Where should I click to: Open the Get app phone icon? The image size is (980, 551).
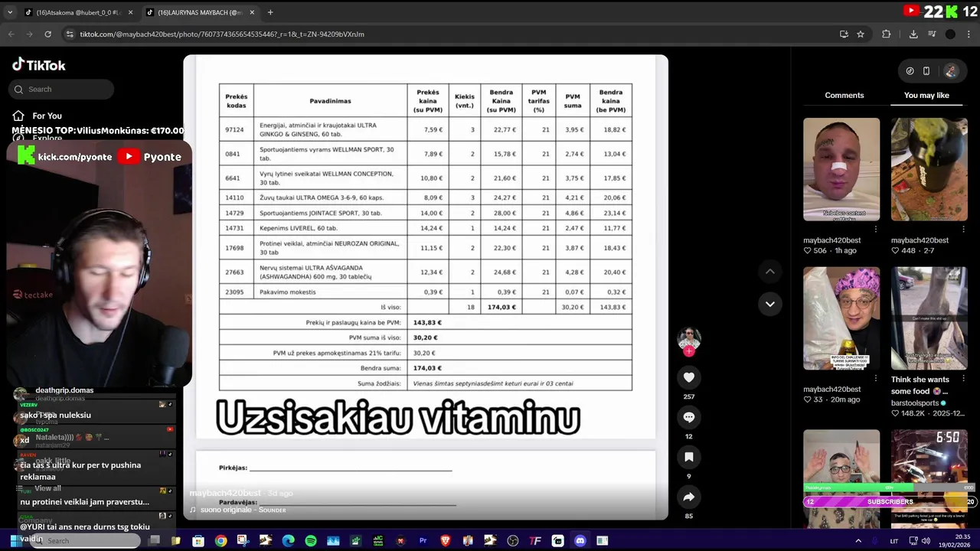coord(926,71)
